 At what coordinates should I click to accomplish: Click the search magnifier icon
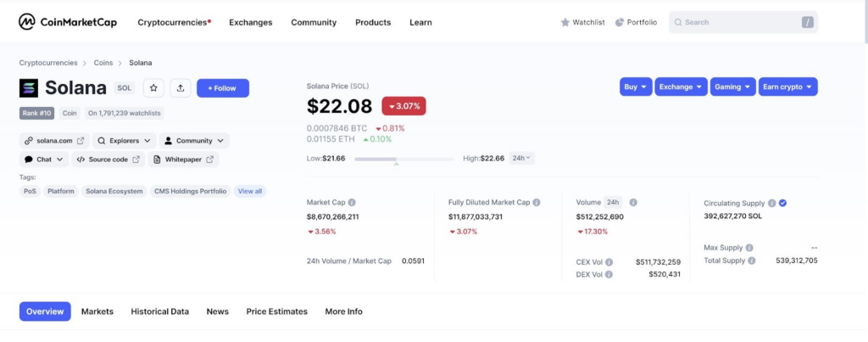coord(678,22)
